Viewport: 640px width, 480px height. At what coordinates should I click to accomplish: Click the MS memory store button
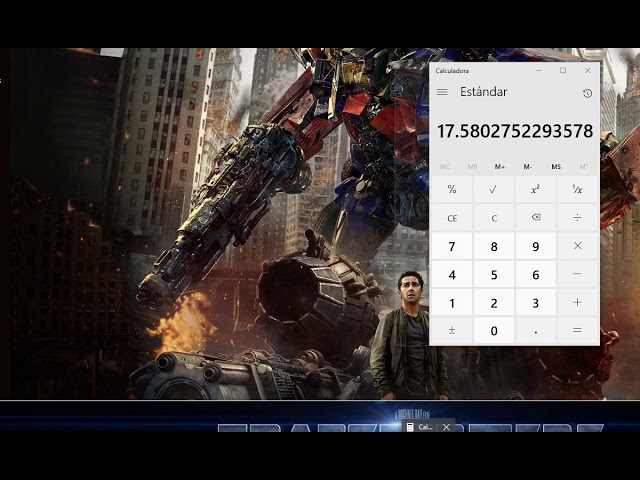pyautogui.click(x=556, y=167)
